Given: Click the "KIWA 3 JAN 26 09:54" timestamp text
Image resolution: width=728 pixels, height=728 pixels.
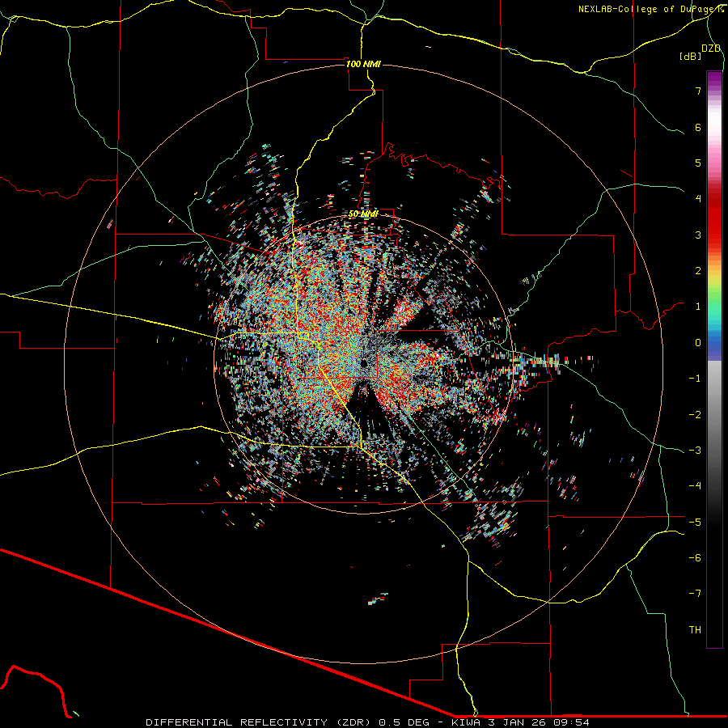Looking at the screenshot, I should 519,722.
